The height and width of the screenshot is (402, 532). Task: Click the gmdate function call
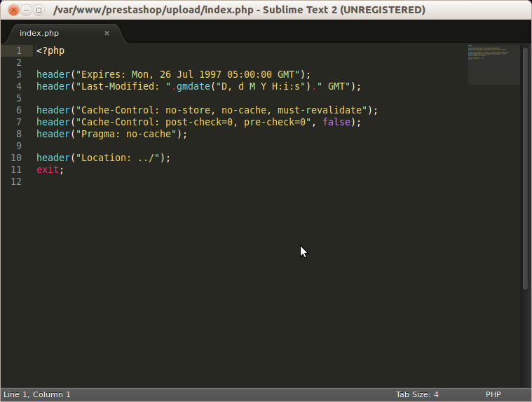pyautogui.click(x=193, y=86)
